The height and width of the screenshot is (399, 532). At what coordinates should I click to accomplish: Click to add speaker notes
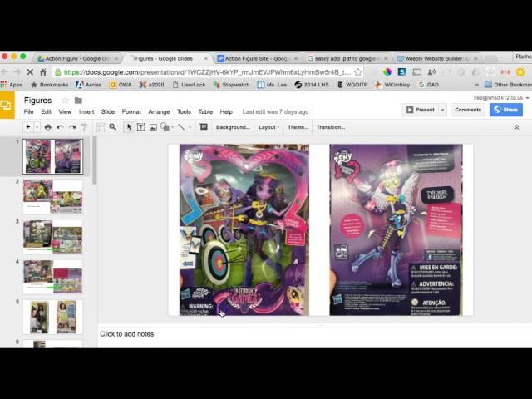[x=126, y=334]
